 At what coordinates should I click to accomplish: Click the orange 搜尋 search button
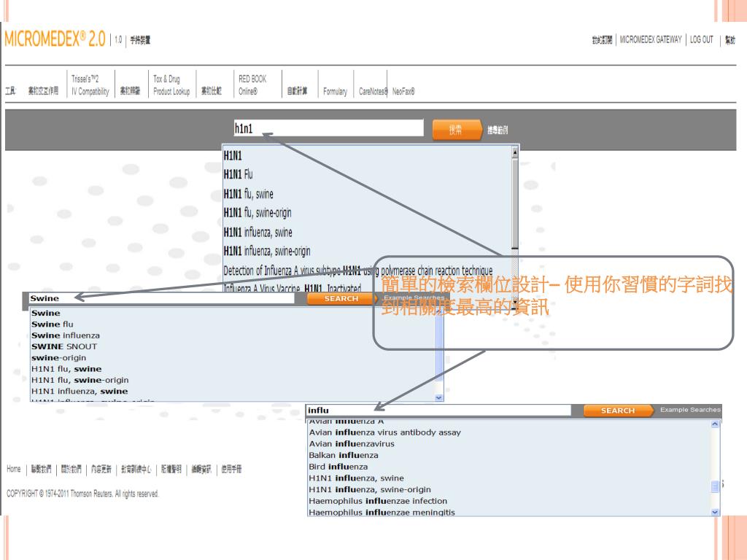457,130
